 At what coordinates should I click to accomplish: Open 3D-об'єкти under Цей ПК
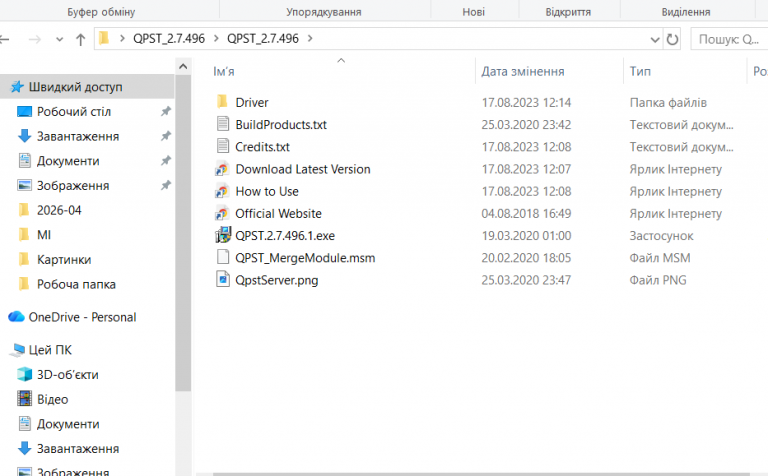68,375
